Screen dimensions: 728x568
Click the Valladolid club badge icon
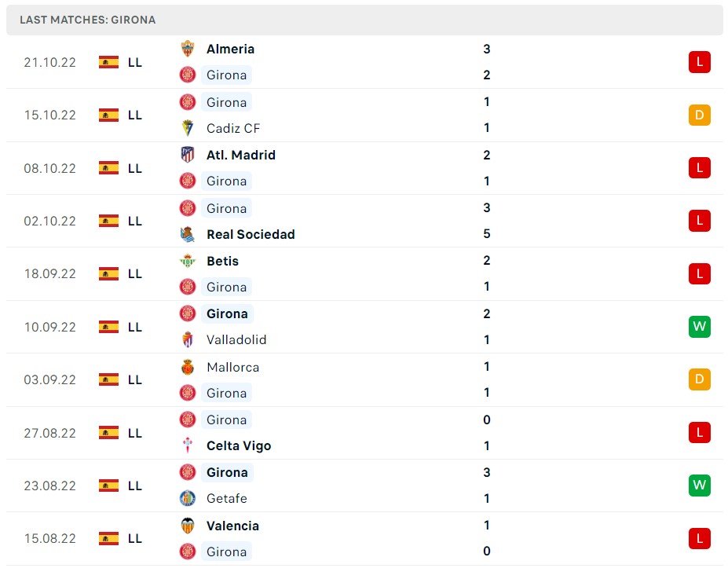click(x=187, y=340)
